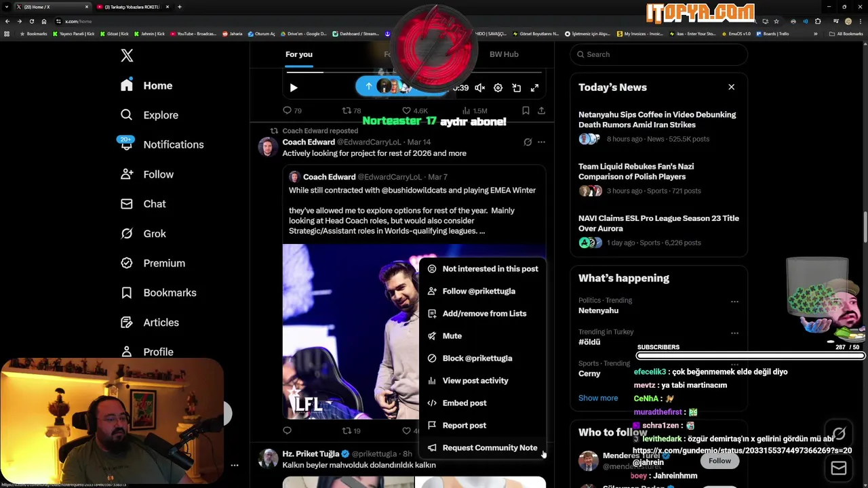The height and width of the screenshot is (488, 868).
Task: Open the Cerny trending topic
Action: 589,373
